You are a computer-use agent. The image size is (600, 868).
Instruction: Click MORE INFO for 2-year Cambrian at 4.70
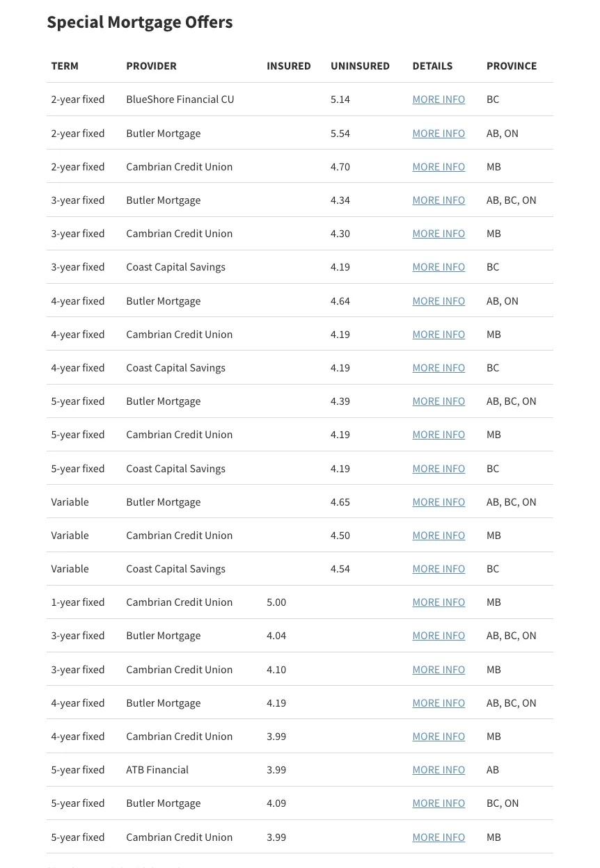439,166
